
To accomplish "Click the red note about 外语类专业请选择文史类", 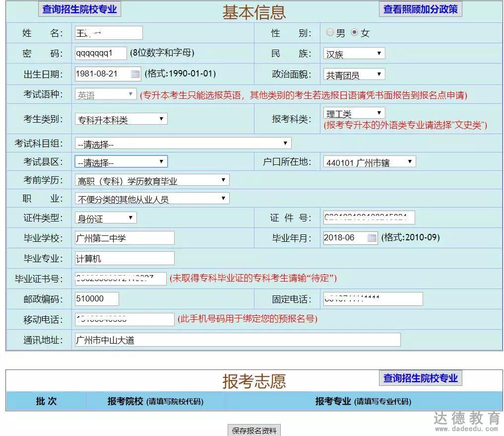I will tap(405, 125).
